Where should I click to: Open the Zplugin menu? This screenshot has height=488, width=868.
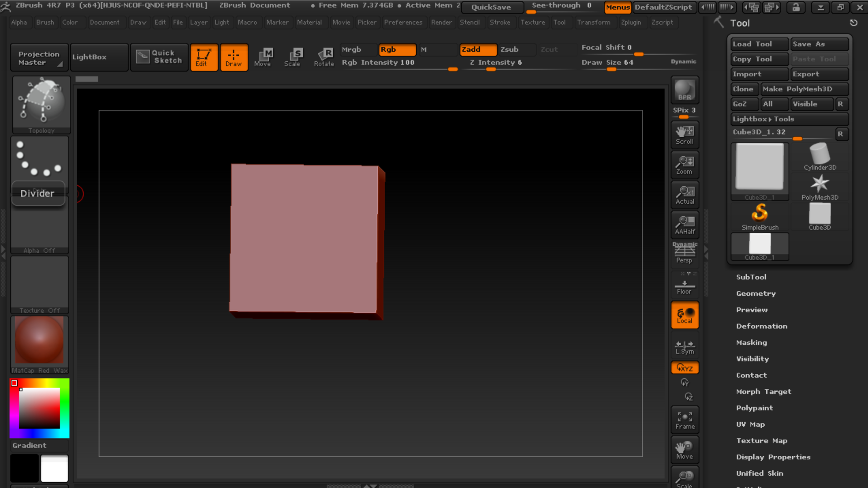(x=631, y=22)
